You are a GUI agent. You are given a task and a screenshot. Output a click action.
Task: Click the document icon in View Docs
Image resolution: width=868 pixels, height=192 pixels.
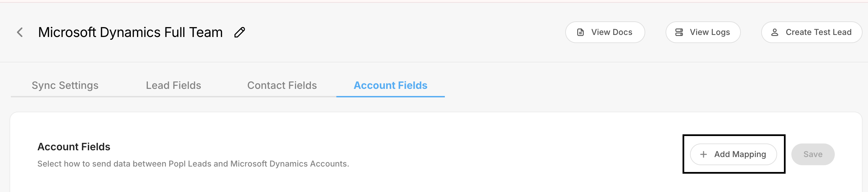pyautogui.click(x=580, y=32)
